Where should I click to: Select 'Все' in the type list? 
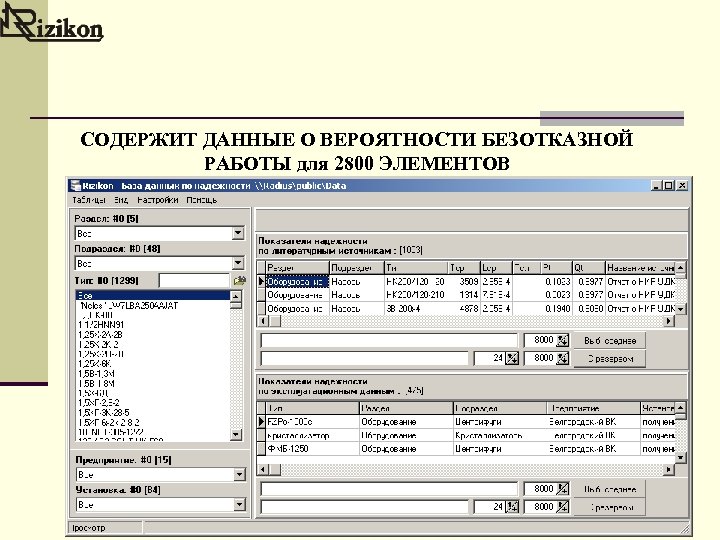click(x=152, y=295)
